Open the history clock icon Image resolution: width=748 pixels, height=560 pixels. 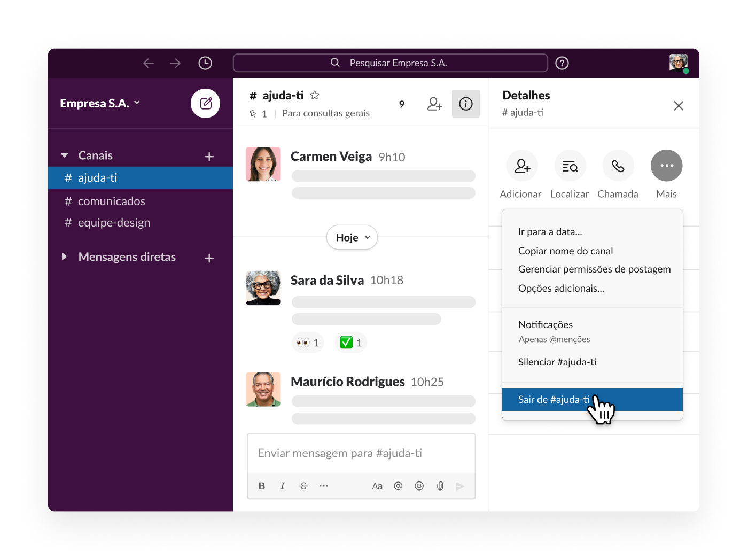pos(205,63)
